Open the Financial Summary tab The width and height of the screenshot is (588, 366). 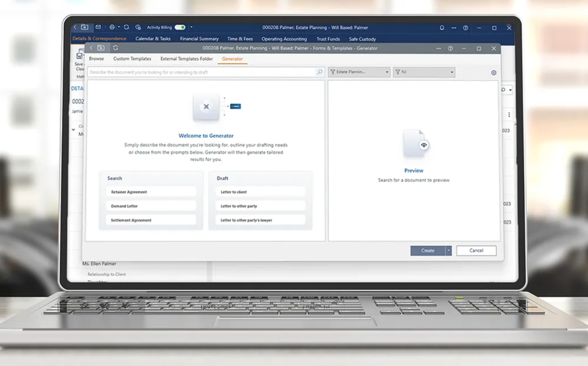[x=199, y=39]
